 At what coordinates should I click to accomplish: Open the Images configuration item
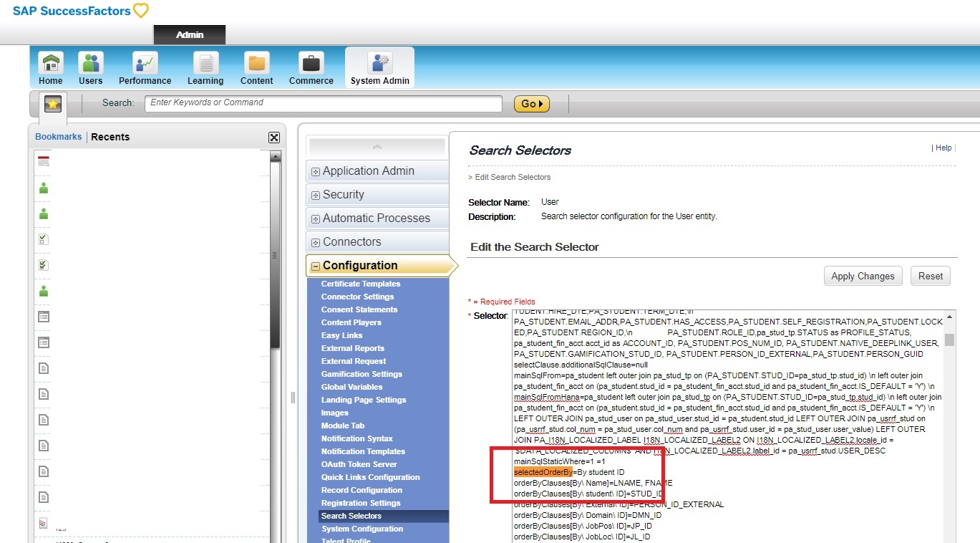(x=334, y=413)
